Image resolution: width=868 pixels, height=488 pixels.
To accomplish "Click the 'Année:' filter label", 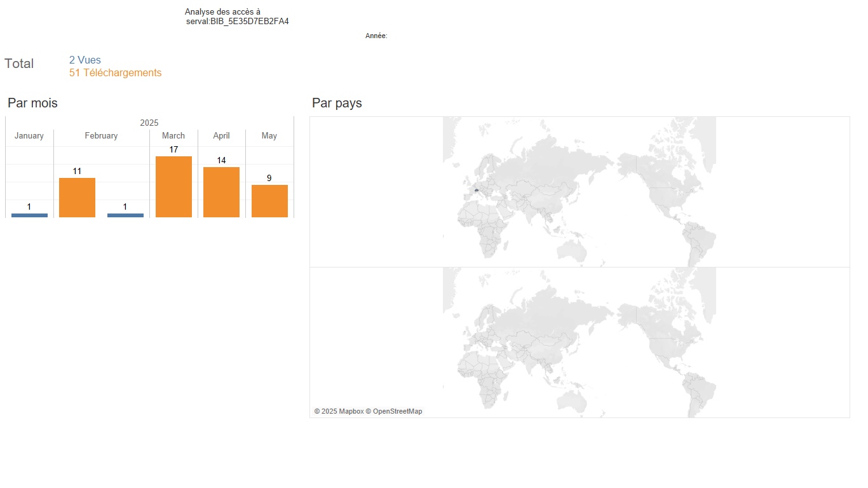I will tap(376, 36).
